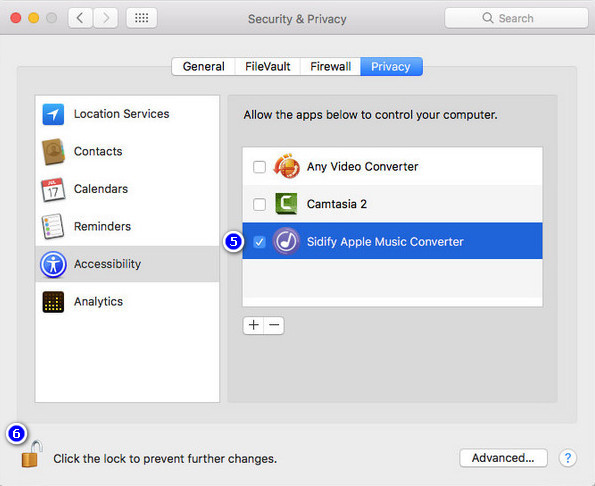Click the Calendars icon
595x486 pixels.
tap(53, 189)
